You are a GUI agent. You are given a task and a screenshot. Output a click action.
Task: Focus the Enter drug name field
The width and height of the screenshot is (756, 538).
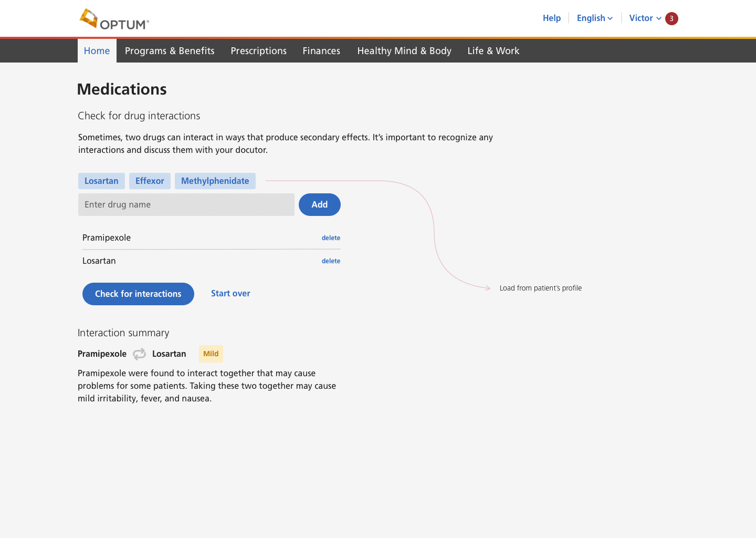(186, 205)
